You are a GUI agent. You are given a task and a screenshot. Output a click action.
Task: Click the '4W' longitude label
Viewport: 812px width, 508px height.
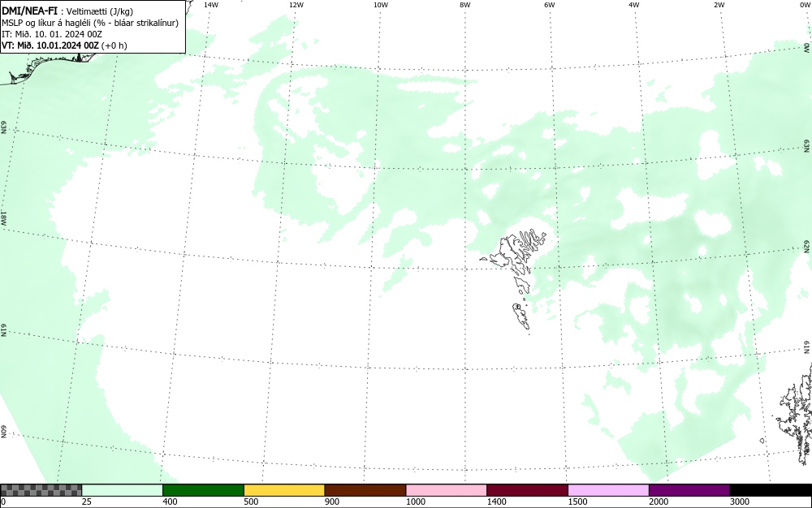click(634, 5)
